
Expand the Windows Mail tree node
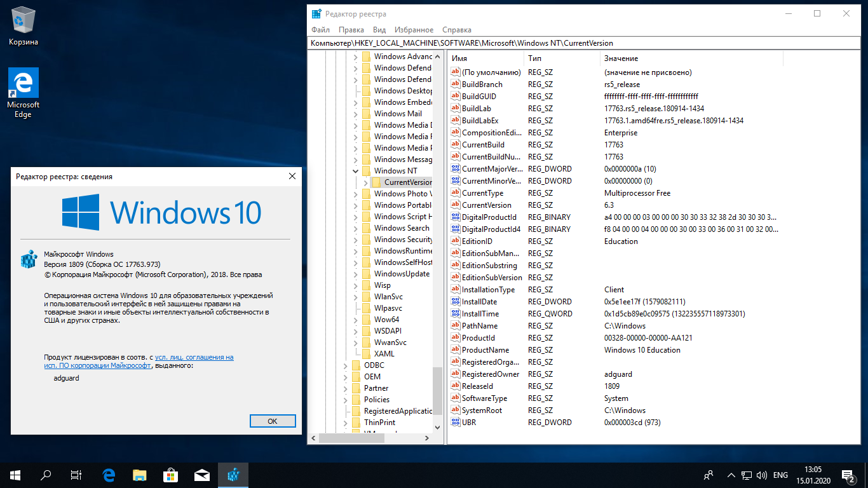pos(356,114)
